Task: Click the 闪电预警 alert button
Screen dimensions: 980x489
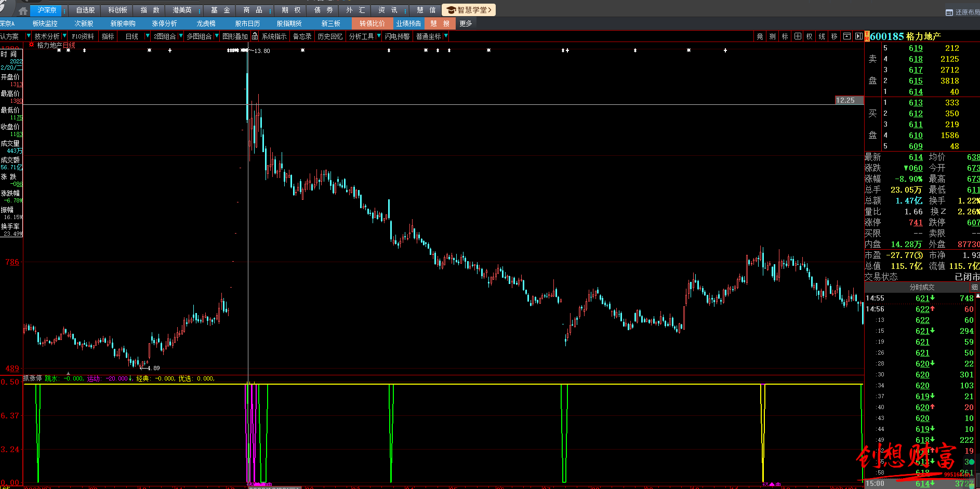Action: click(x=398, y=36)
